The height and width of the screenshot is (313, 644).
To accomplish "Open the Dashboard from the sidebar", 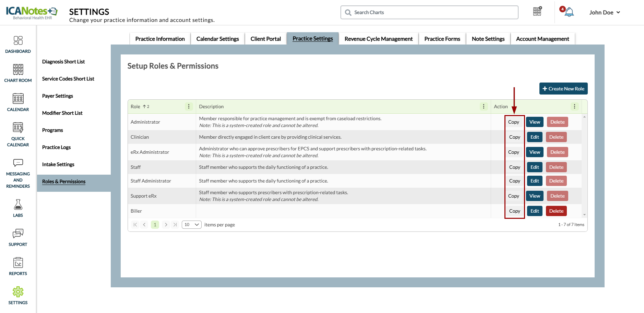I will point(18,45).
